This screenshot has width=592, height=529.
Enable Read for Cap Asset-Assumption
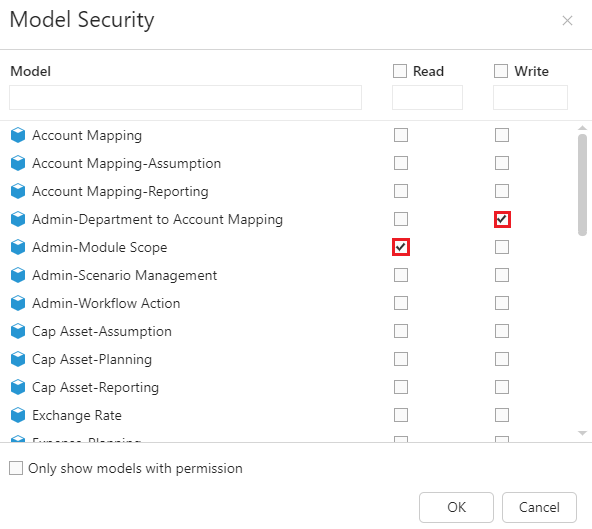coord(401,331)
